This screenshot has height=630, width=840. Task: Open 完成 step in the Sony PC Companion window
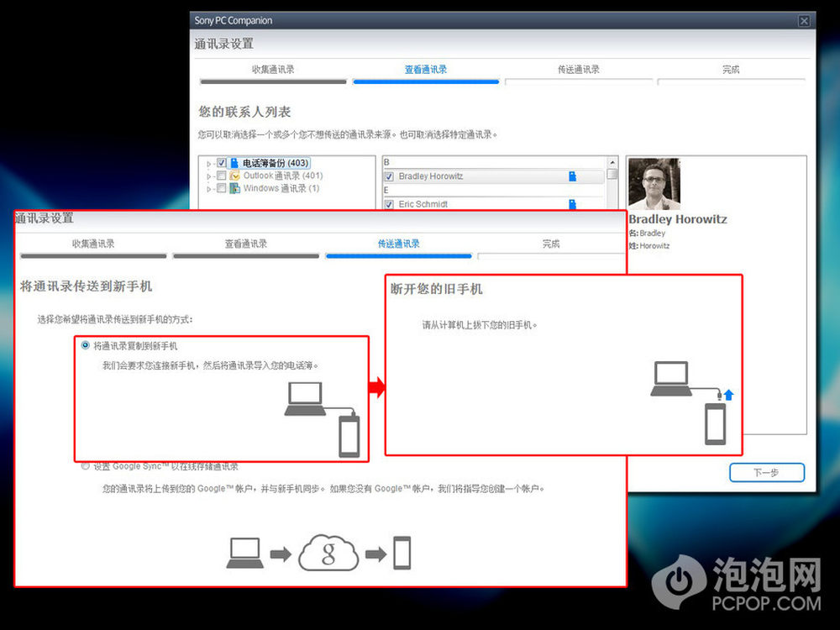coord(731,70)
